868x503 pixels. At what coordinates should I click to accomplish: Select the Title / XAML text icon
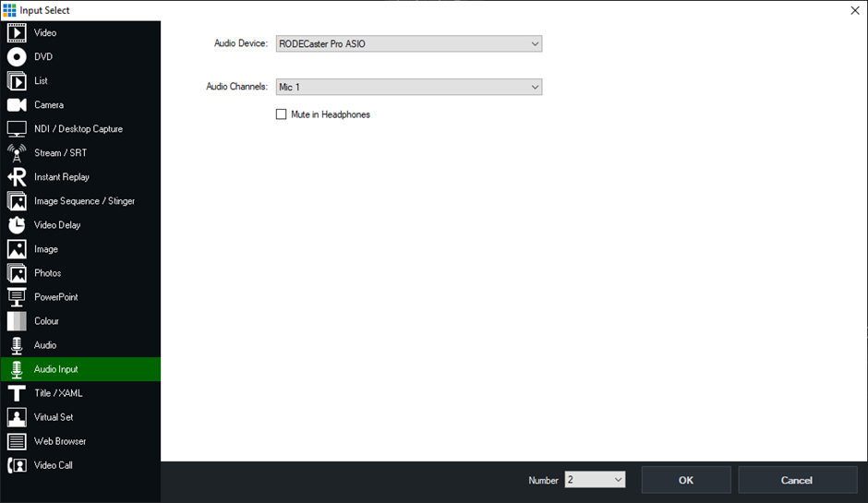point(17,393)
